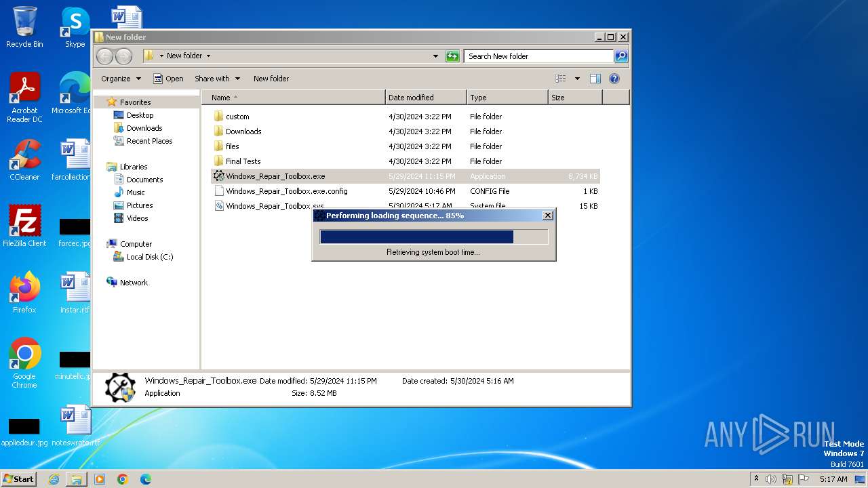Launch Skype from the desktop

click(75, 27)
